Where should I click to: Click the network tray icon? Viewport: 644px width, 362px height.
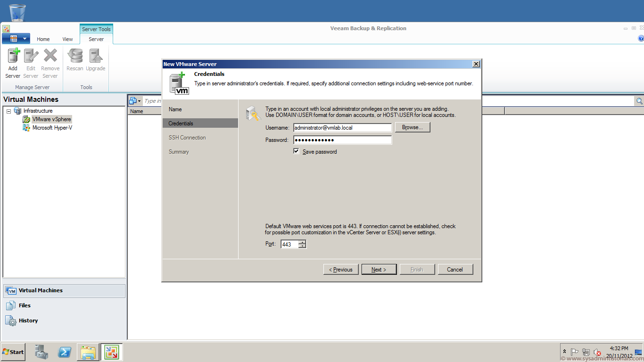pos(586,352)
